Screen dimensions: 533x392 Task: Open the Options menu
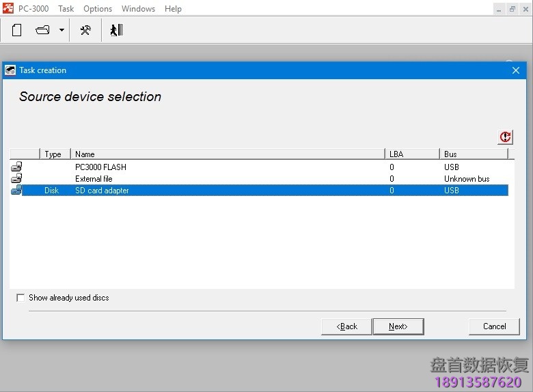click(98, 9)
